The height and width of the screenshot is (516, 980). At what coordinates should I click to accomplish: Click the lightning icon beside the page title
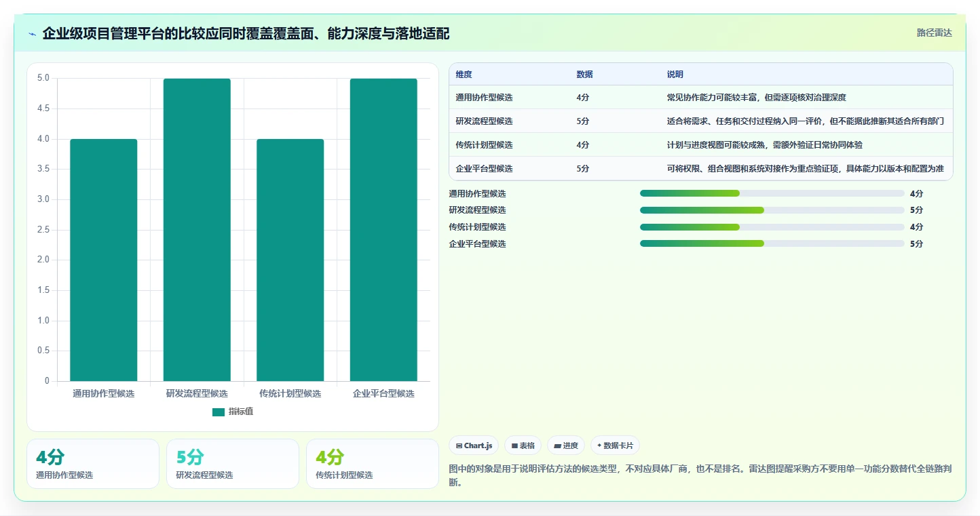tap(32, 34)
